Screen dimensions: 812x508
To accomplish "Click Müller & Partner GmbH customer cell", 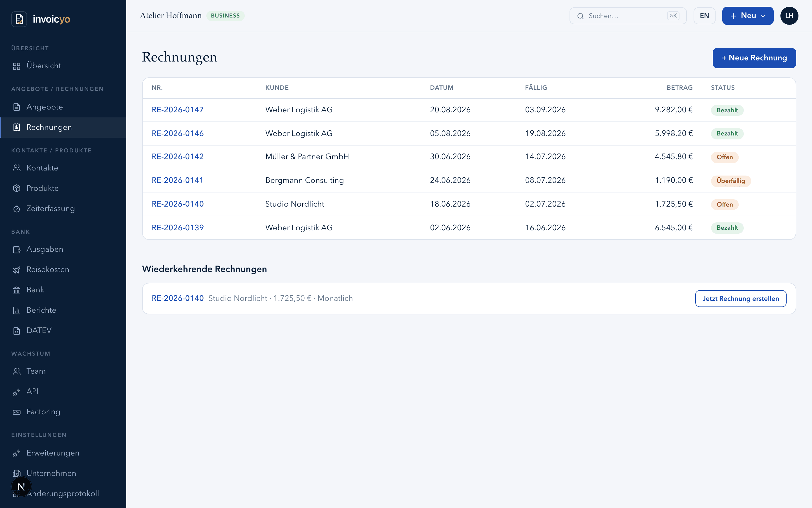I will coord(307,157).
